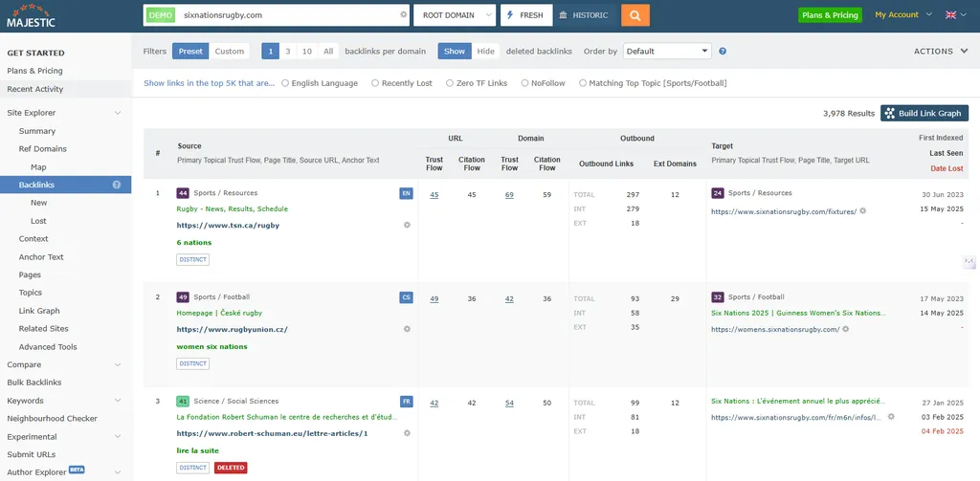980x481 pixels.
Task: Set backlinks per domain to 10
Action: (x=307, y=52)
